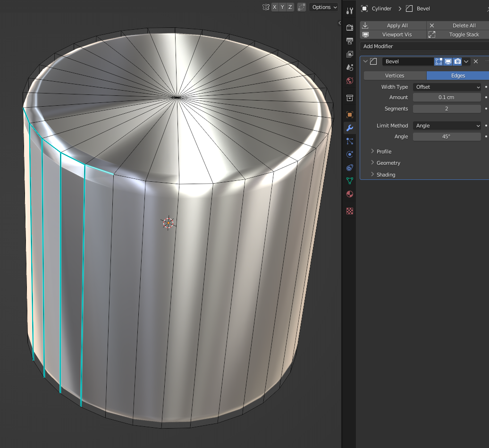Image resolution: width=489 pixels, height=448 pixels.
Task: Expand the Geometry subpanel
Action: (x=388, y=163)
